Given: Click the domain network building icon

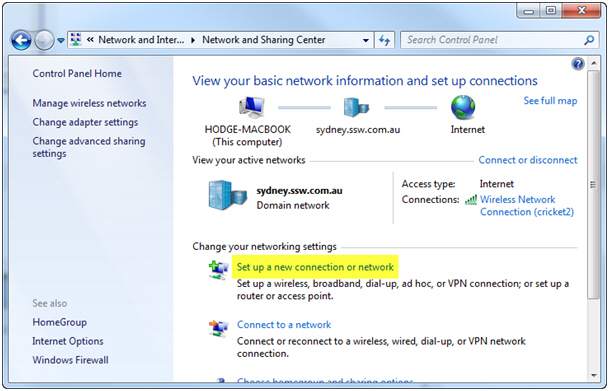Looking at the screenshot, I should point(228,195).
